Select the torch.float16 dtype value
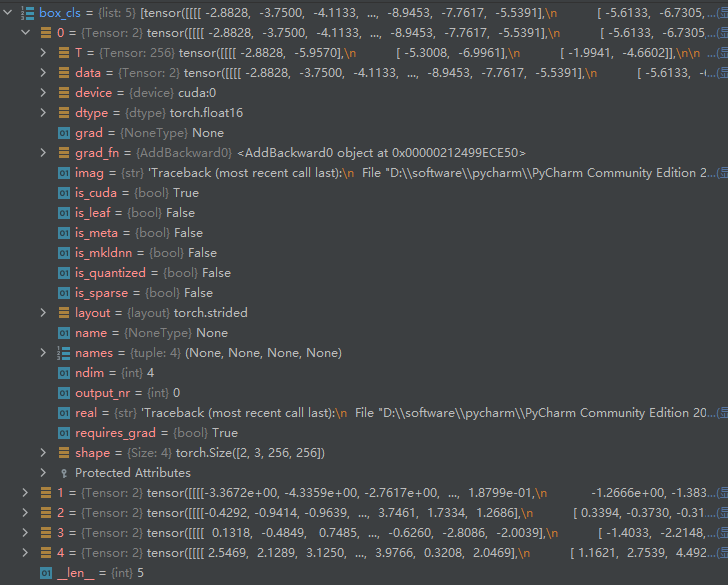 (206, 113)
